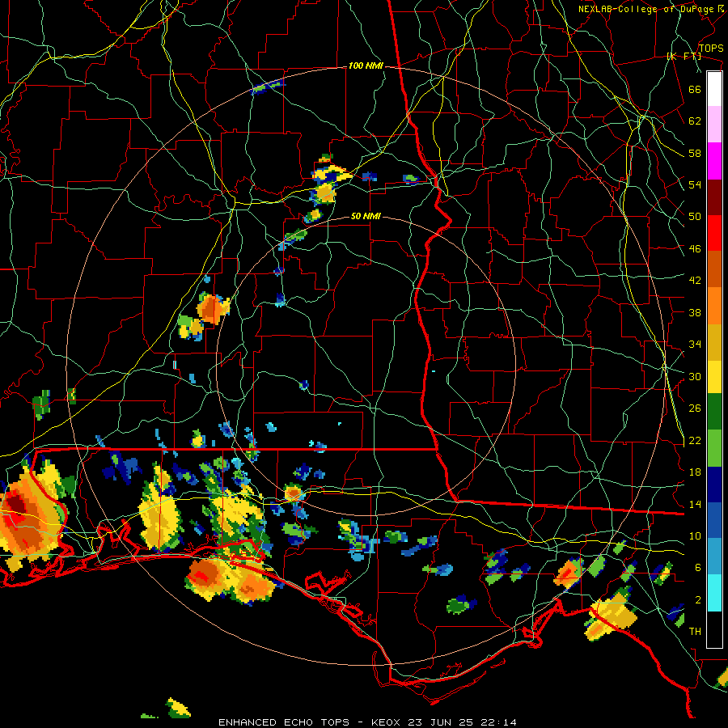Click the dark green legend segment
728x728 pixels.
714,412
